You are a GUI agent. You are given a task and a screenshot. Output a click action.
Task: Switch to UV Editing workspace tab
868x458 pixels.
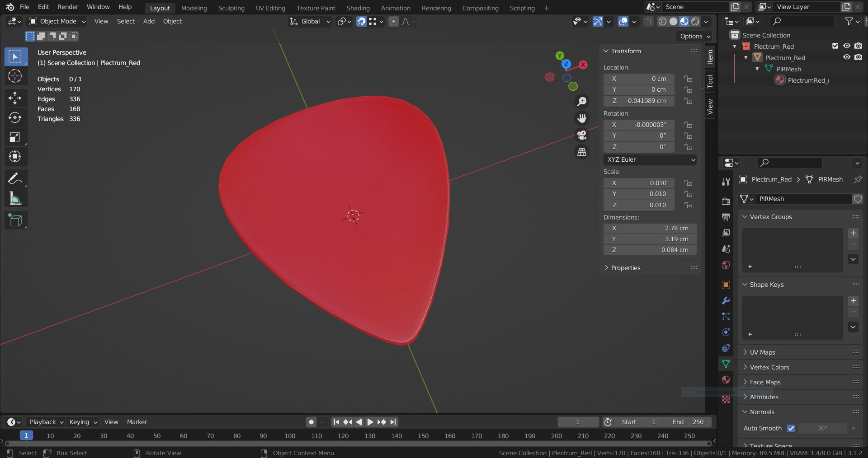(x=270, y=8)
